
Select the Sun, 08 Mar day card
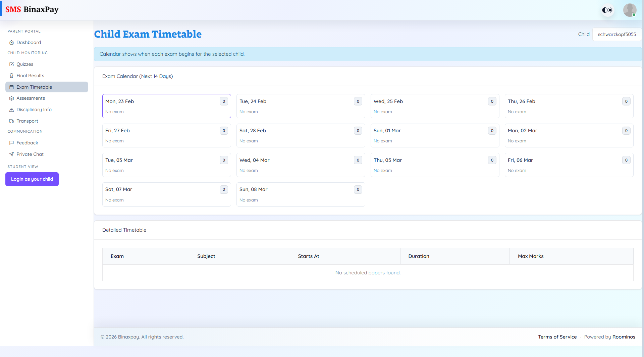point(301,194)
